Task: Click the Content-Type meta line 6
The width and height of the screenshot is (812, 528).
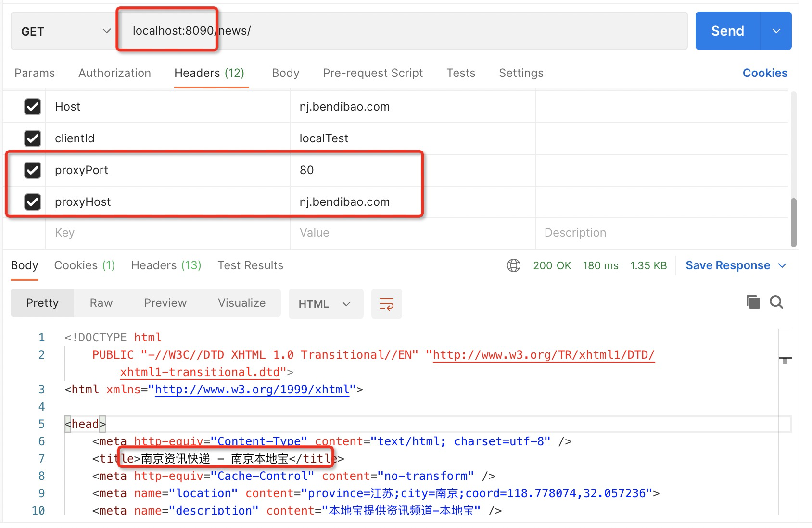Action: (332, 441)
